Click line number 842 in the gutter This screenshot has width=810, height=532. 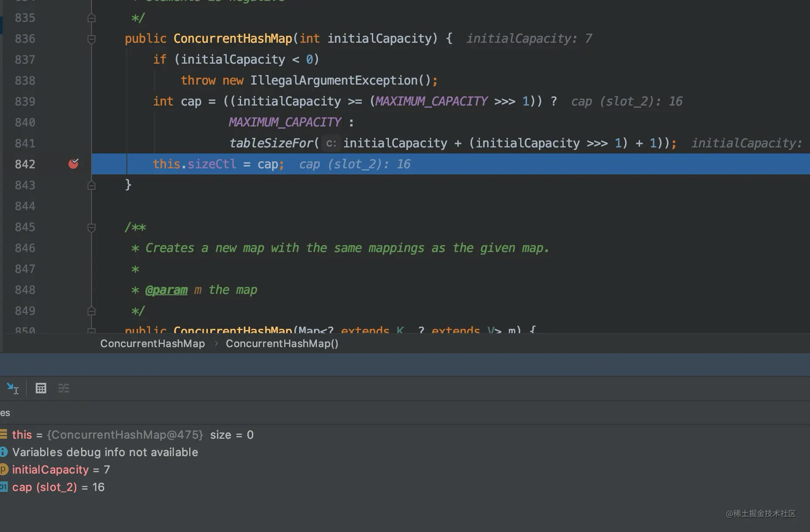tap(25, 164)
